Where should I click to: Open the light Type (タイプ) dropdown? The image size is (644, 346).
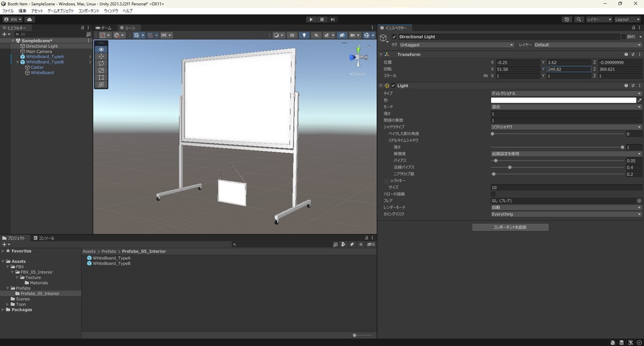[566, 93]
